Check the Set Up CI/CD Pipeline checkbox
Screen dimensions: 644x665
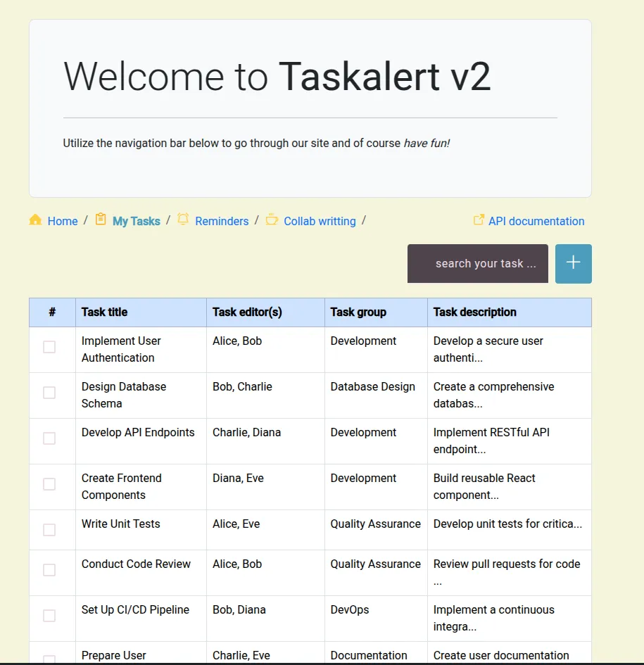(x=49, y=616)
